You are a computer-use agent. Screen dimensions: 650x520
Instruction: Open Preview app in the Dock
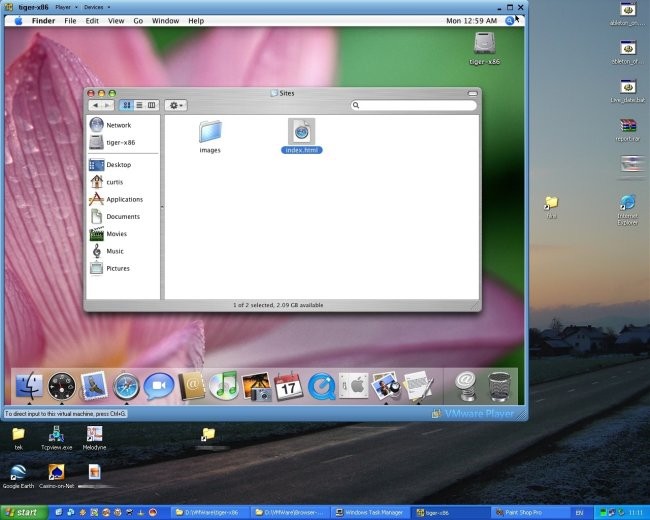pyautogui.click(x=386, y=386)
